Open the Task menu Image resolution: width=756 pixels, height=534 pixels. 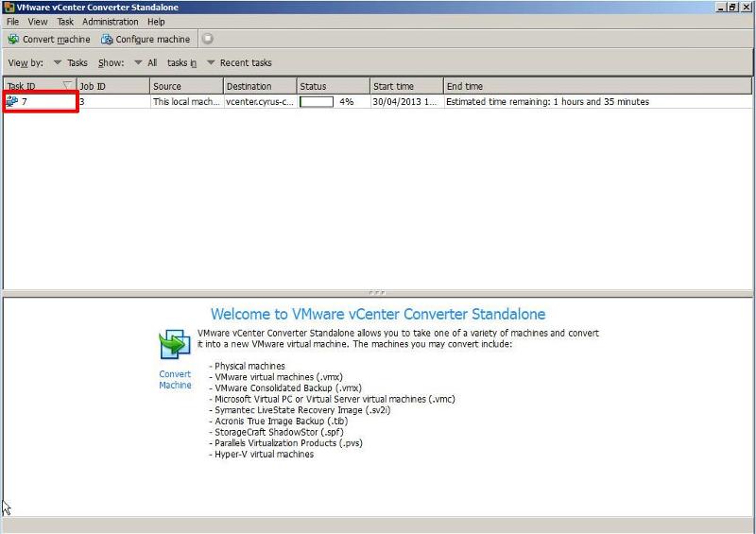[x=65, y=22]
